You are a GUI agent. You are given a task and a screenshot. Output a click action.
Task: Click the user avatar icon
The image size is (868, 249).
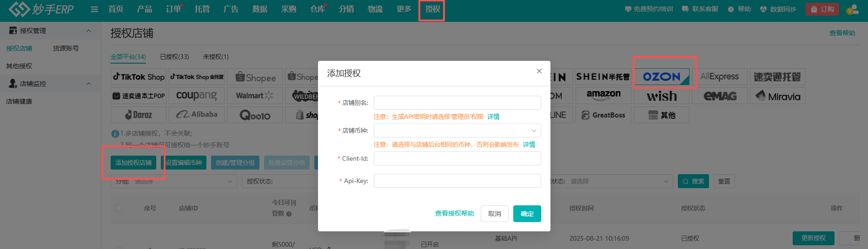click(852, 9)
